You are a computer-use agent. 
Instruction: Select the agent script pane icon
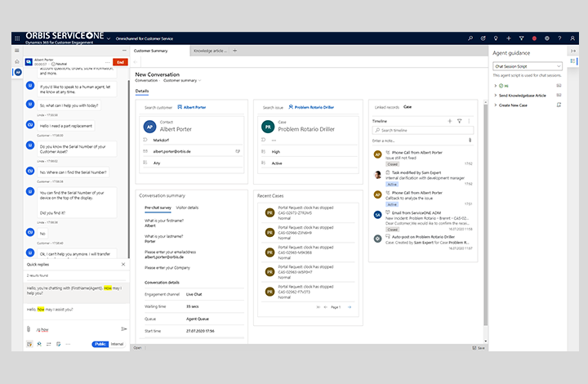[x=572, y=60]
